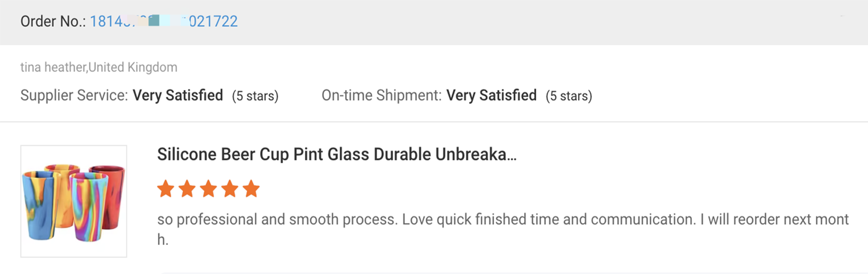Click the Supplier Service label
Viewport: 868px width, 274px height.
74,95
